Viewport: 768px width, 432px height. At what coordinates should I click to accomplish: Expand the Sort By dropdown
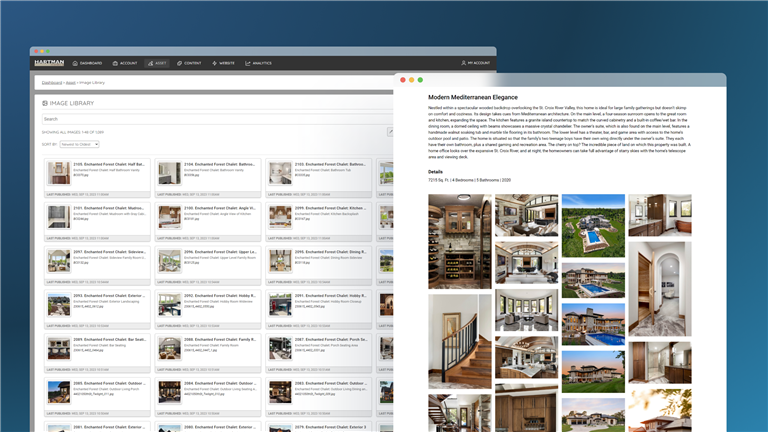click(x=79, y=144)
